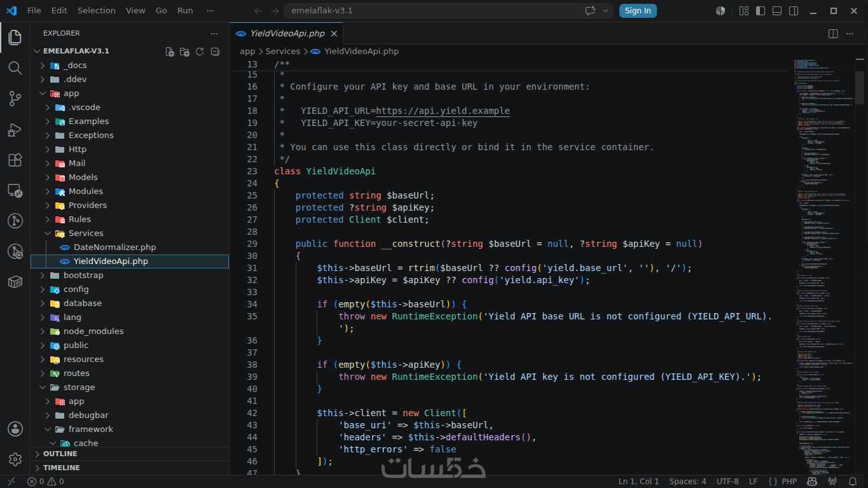This screenshot has width=868, height=488.
Task: Open the Source Control view
Action: pyautogui.click(x=15, y=99)
